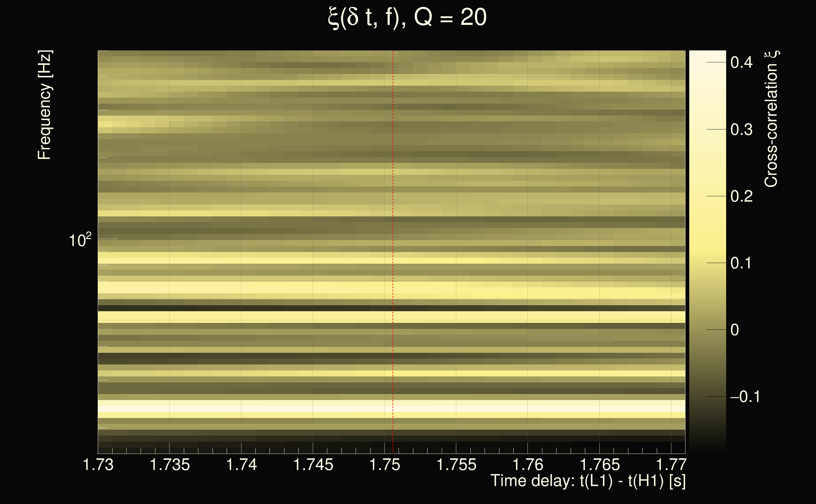Click the 0.2 label on color scale
This screenshot has width=816, height=504.
[741, 196]
